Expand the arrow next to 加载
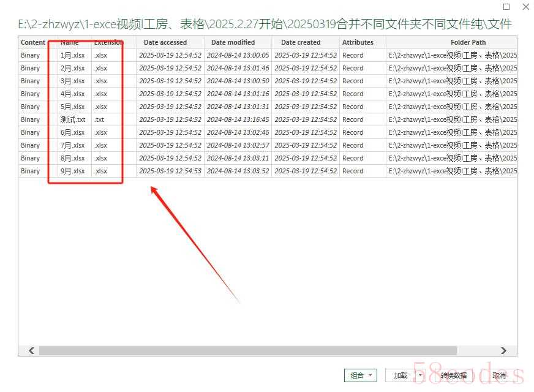The width and height of the screenshot is (534, 392). (x=419, y=375)
